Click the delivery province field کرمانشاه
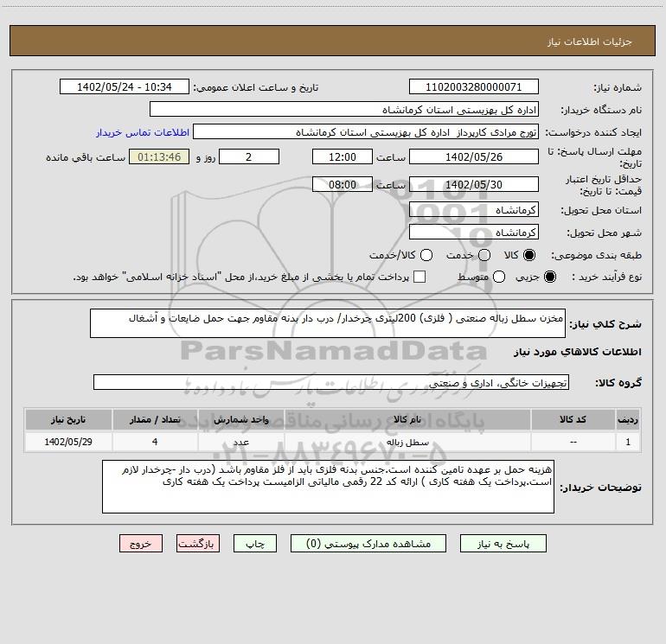 (474, 209)
